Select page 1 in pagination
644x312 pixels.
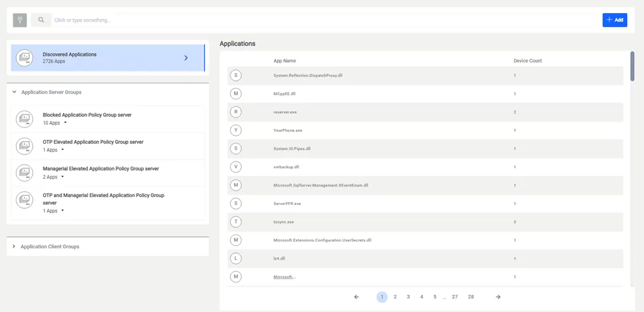(x=382, y=297)
